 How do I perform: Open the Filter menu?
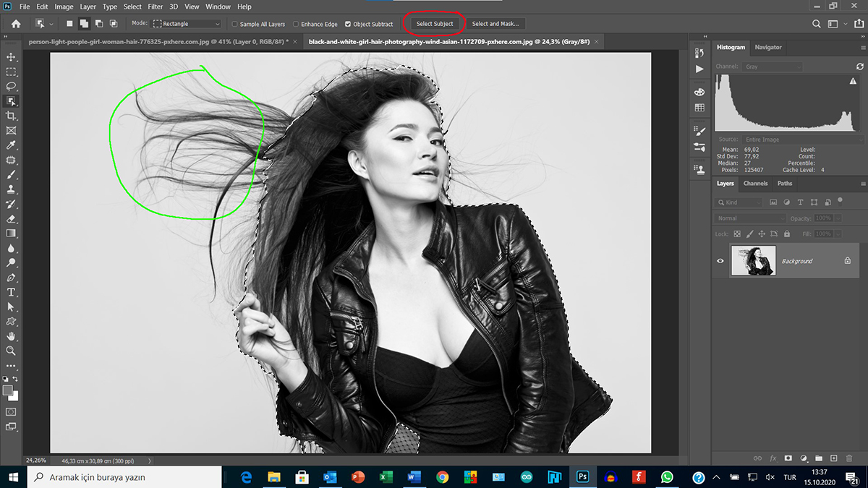point(155,7)
